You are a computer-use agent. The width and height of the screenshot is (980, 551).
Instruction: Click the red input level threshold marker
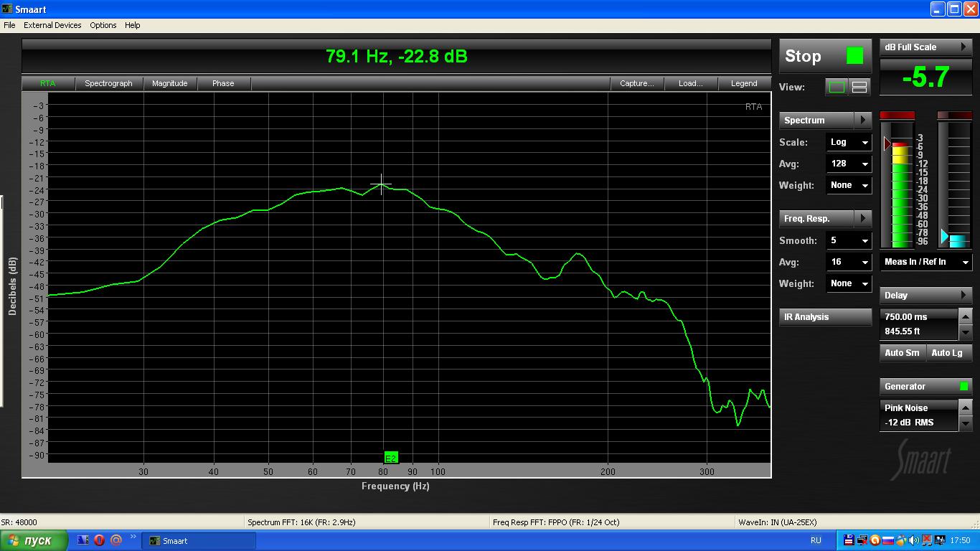[887, 143]
